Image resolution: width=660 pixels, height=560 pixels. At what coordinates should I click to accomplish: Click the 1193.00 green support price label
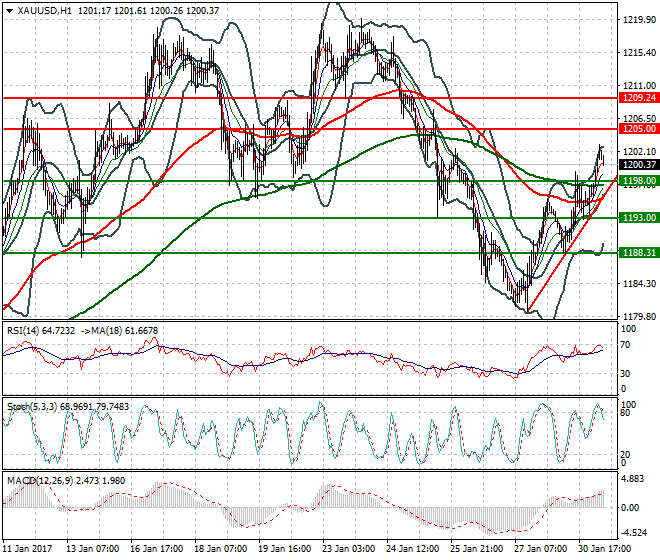click(x=639, y=218)
